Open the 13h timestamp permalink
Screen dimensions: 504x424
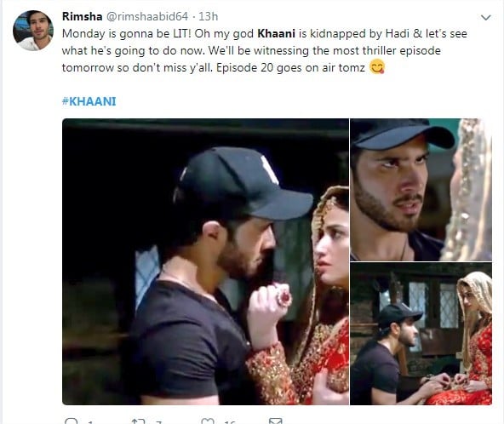click(x=208, y=16)
